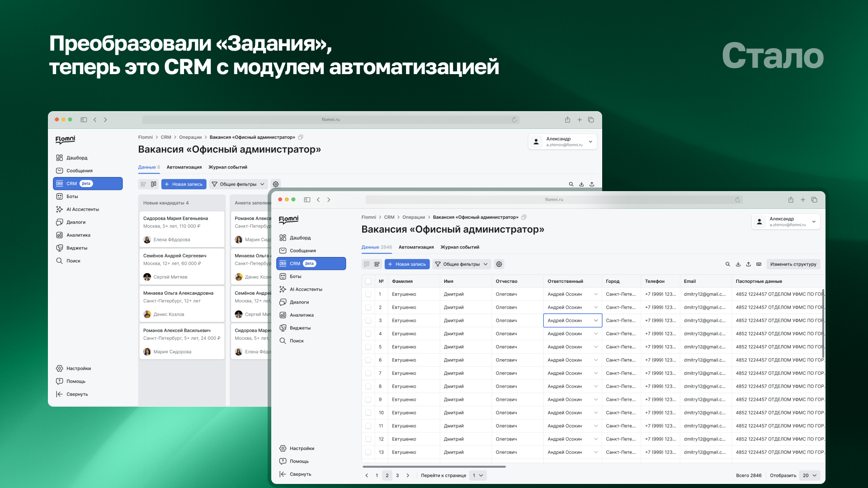This screenshot has width=868, height=488.
Task: Open the Боты section
Action: [296, 276]
